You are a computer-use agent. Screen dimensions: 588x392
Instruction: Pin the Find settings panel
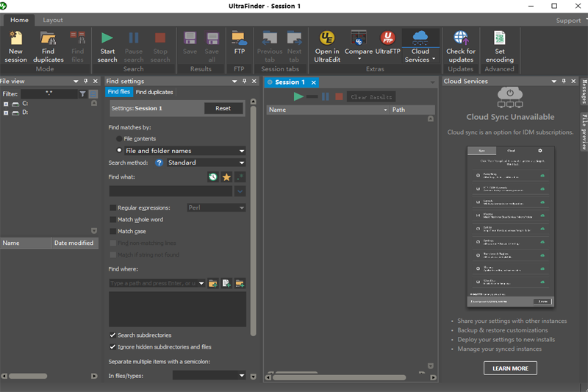point(245,81)
